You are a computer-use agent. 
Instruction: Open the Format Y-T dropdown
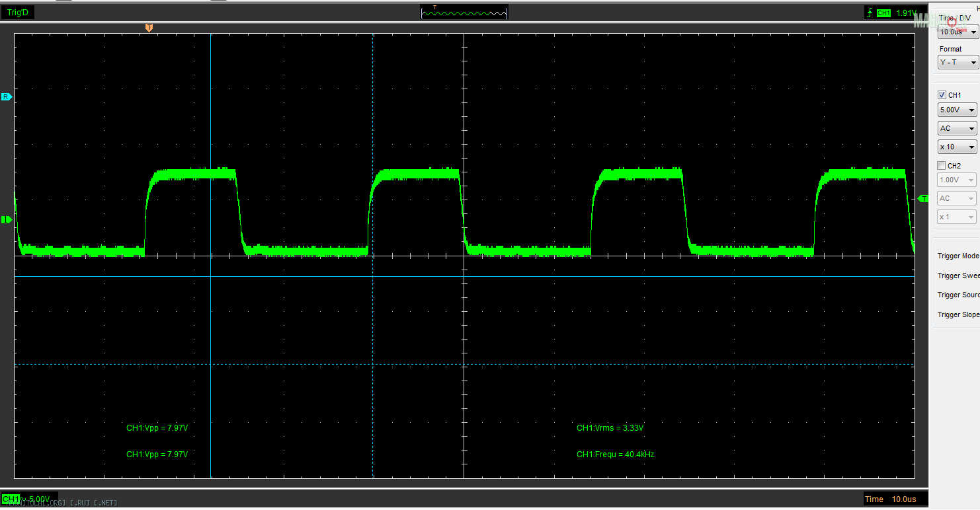point(958,62)
